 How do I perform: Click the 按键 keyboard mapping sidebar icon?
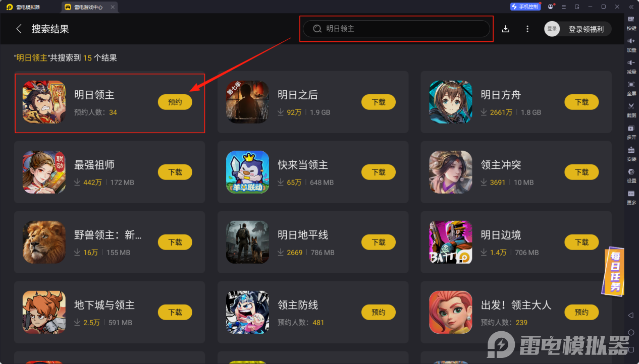(x=631, y=22)
